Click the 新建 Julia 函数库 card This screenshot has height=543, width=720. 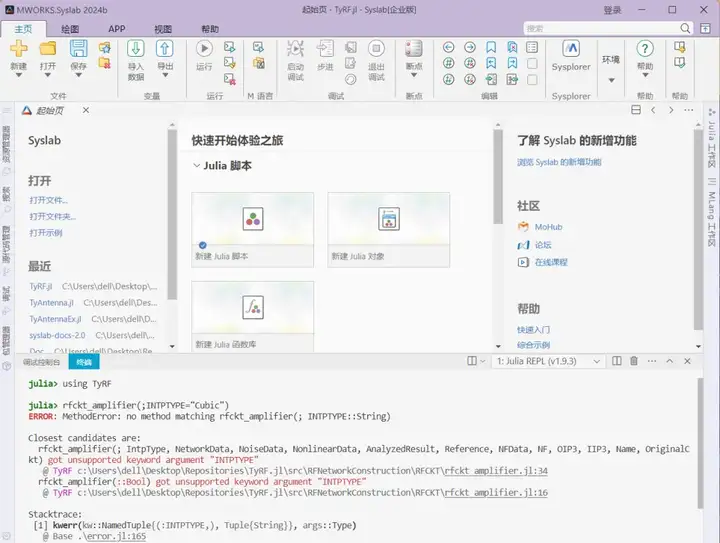click(x=253, y=317)
